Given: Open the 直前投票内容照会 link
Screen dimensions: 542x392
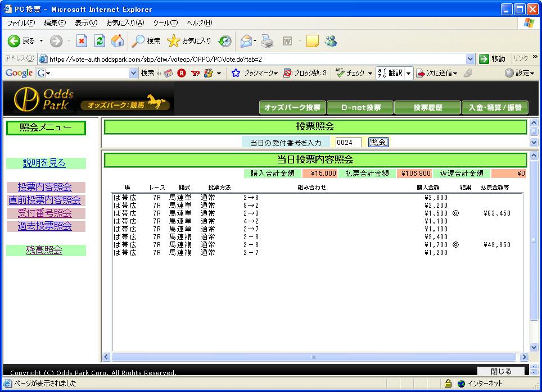Looking at the screenshot, I should (44, 200).
